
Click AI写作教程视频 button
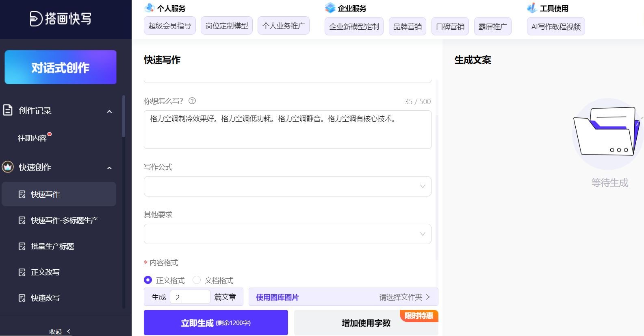point(556,26)
